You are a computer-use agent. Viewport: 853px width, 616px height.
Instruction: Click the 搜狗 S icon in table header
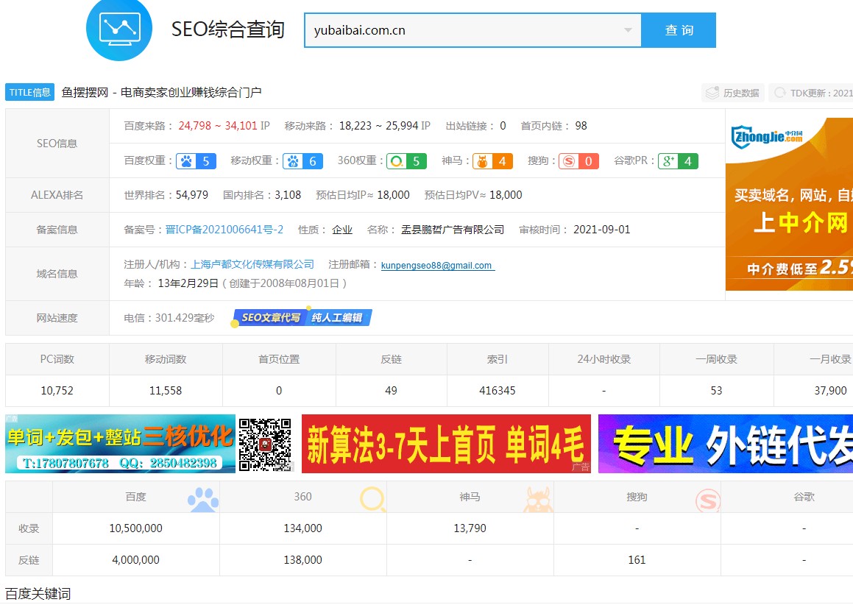(x=708, y=500)
